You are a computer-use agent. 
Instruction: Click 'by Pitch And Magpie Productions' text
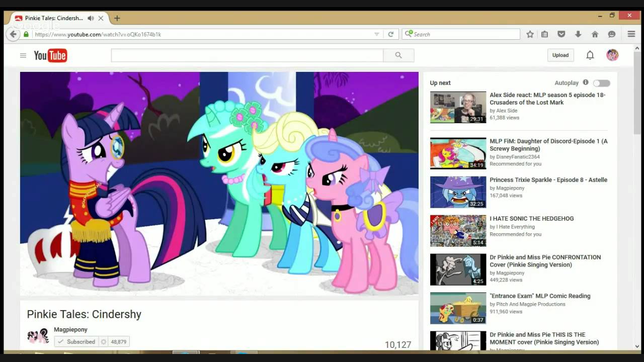pyautogui.click(x=527, y=304)
